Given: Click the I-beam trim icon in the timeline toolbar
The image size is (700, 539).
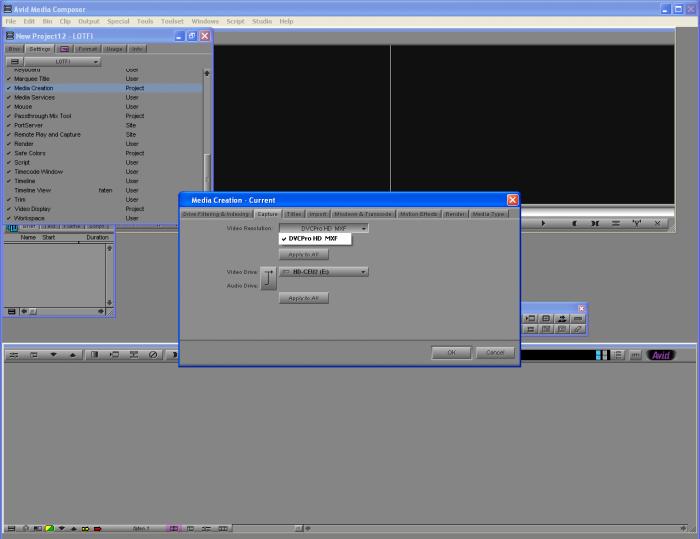Looking at the screenshot, I should point(133,355).
